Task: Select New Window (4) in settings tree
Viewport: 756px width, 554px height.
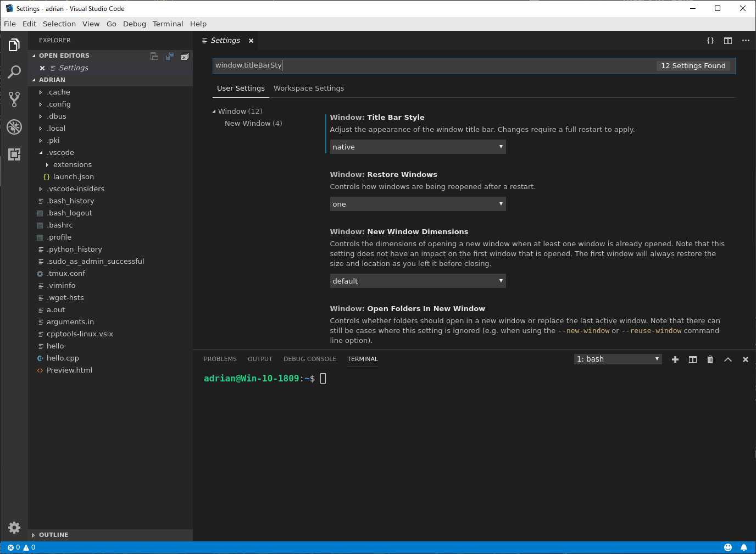Action: (253, 124)
